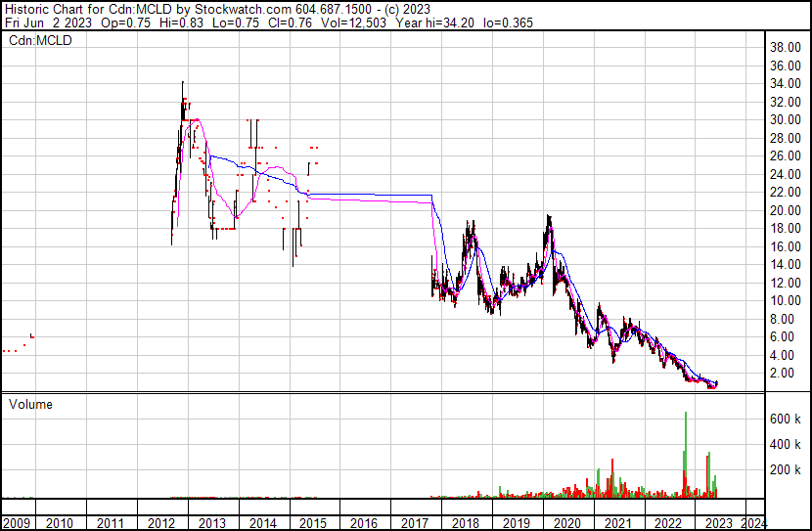
Task: Click the 38.00 price axis label
Action: [787, 47]
